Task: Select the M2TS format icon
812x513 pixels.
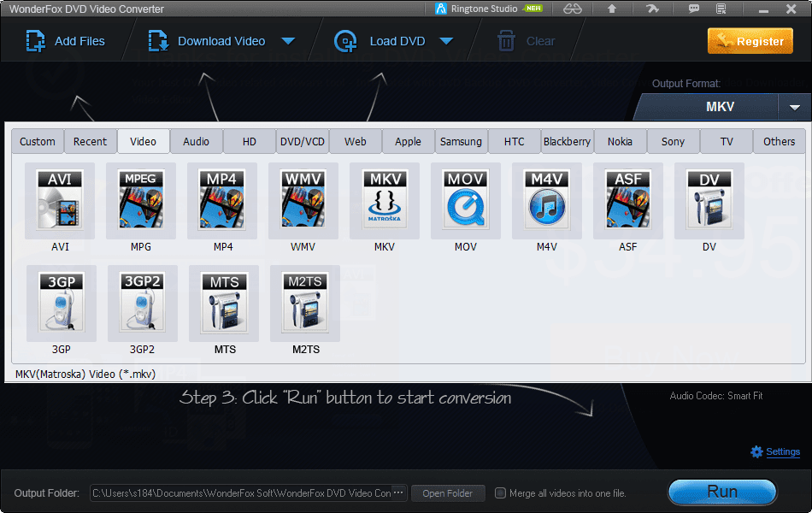Action: click(305, 304)
